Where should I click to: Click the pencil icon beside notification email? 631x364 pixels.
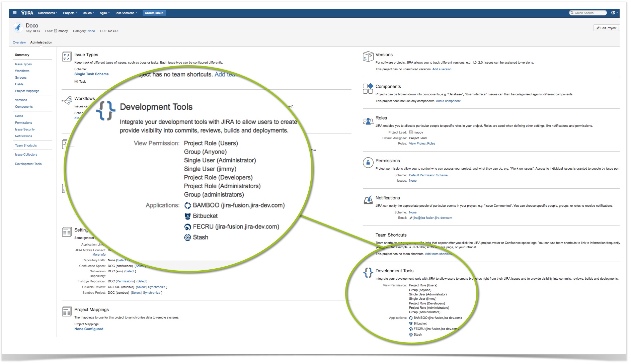(x=411, y=218)
